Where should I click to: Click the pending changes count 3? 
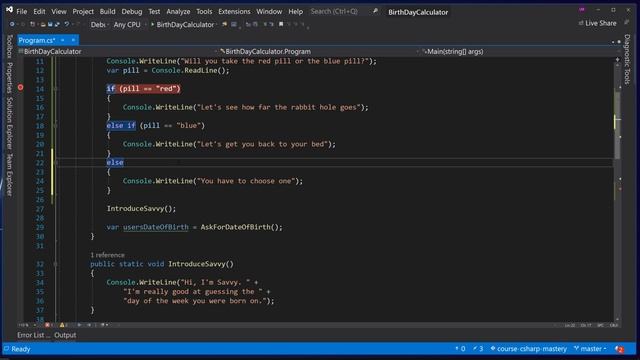tap(478, 349)
